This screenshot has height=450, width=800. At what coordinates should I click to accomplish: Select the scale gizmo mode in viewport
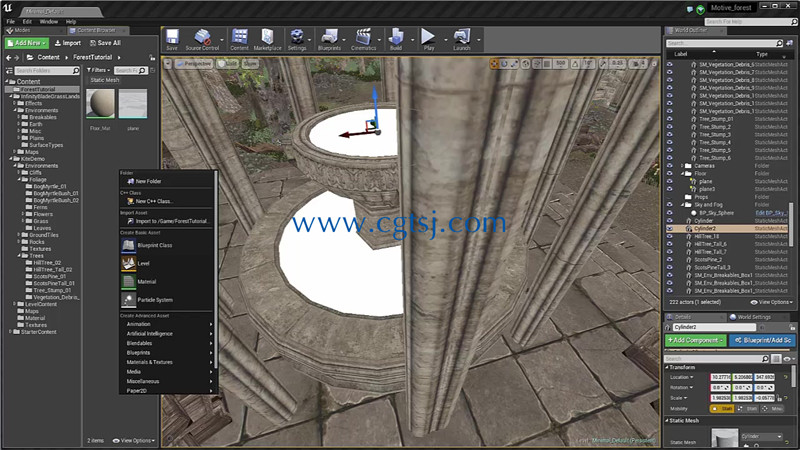[514, 64]
